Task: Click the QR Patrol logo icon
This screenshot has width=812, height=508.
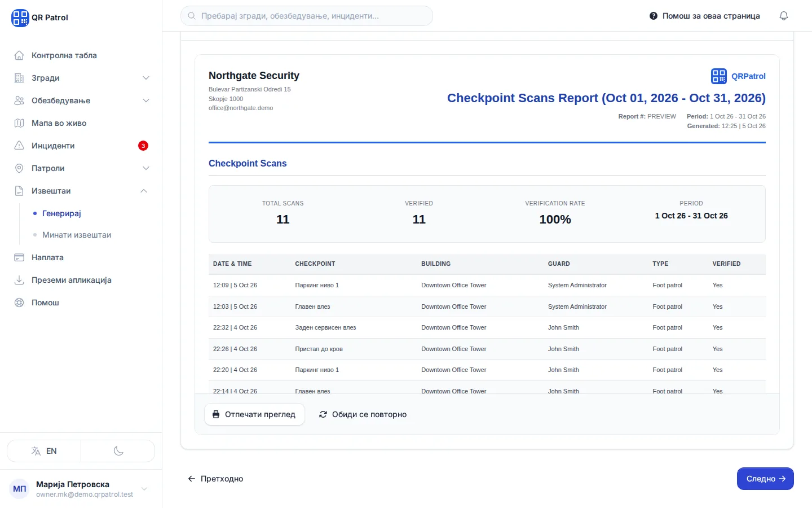Action: pyautogui.click(x=20, y=17)
